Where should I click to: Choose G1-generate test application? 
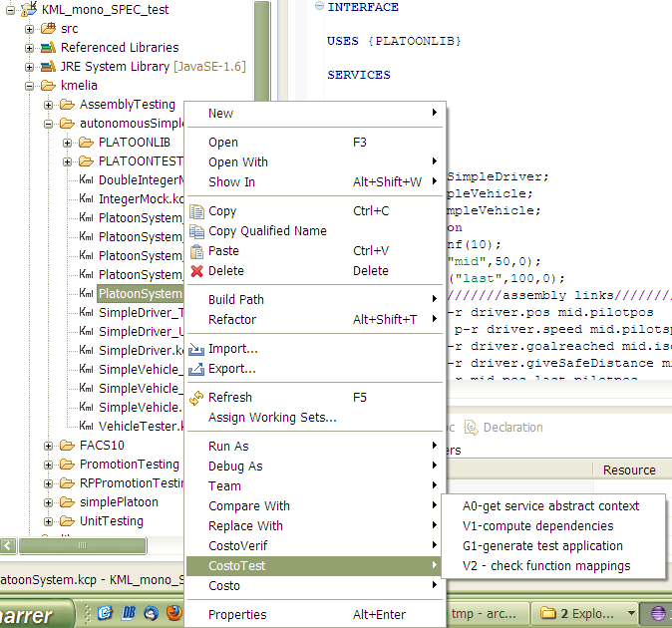click(x=542, y=546)
